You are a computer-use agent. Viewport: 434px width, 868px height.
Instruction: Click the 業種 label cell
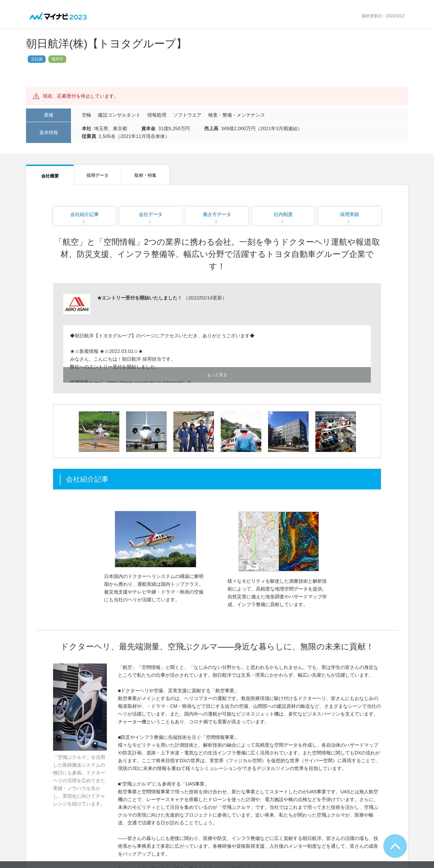click(48, 115)
